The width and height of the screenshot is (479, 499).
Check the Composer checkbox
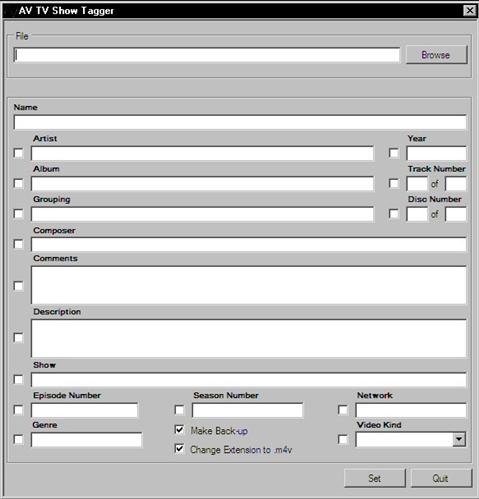pos(19,244)
